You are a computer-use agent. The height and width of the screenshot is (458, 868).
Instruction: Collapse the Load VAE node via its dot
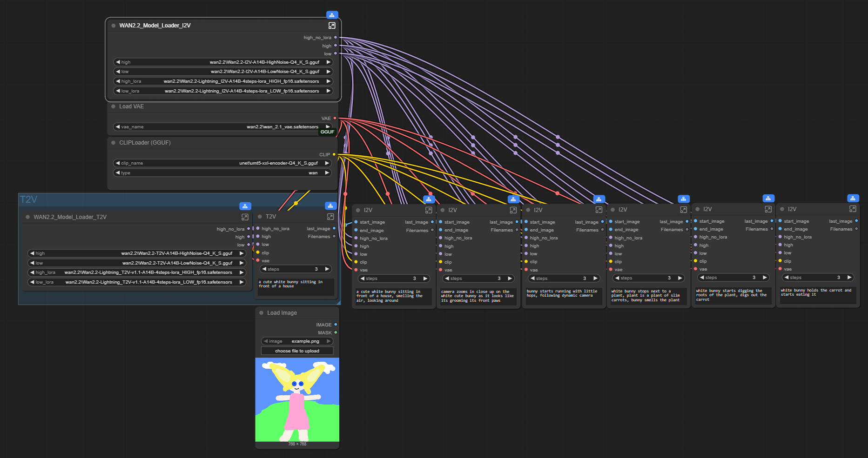114,106
